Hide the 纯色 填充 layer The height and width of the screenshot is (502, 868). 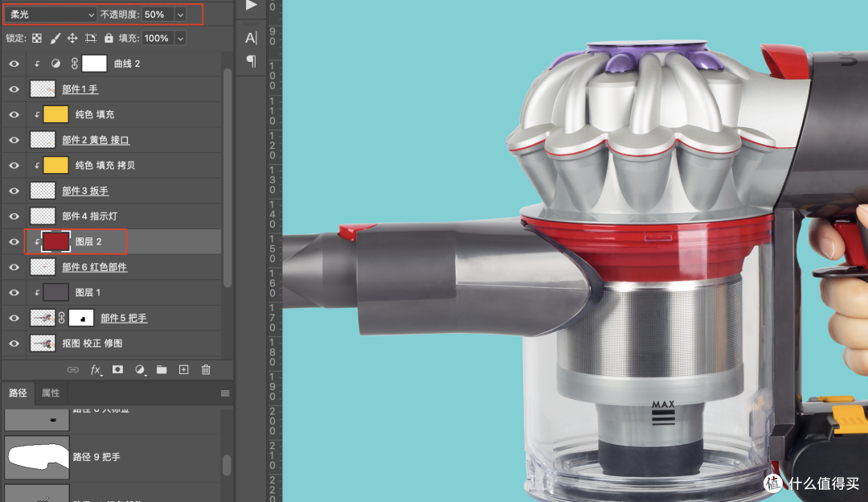14,115
